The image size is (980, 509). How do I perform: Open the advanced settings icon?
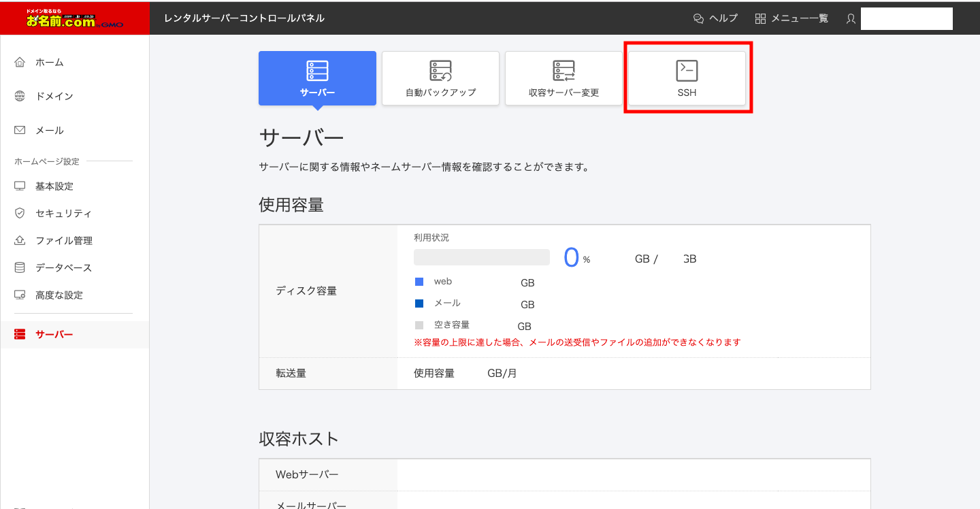[x=20, y=295]
